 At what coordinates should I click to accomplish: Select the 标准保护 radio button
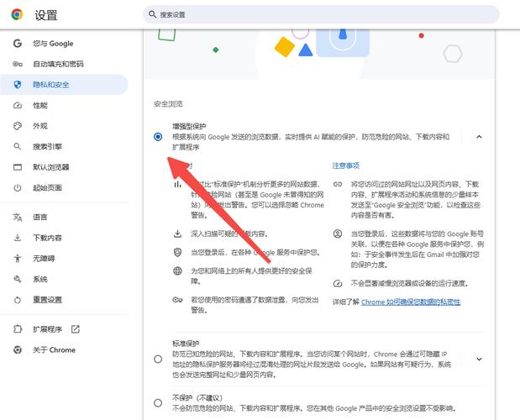[x=158, y=359]
